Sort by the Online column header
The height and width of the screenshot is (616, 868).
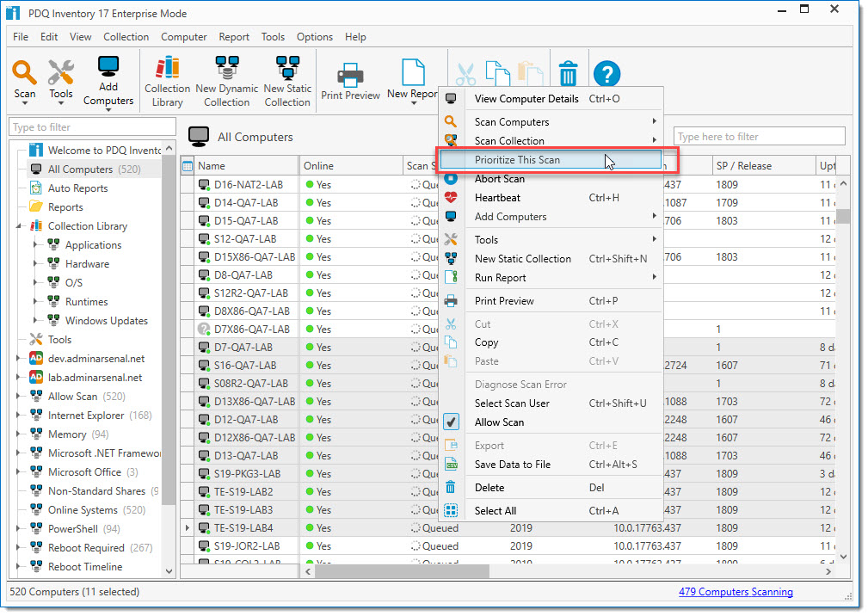[x=350, y=166]
